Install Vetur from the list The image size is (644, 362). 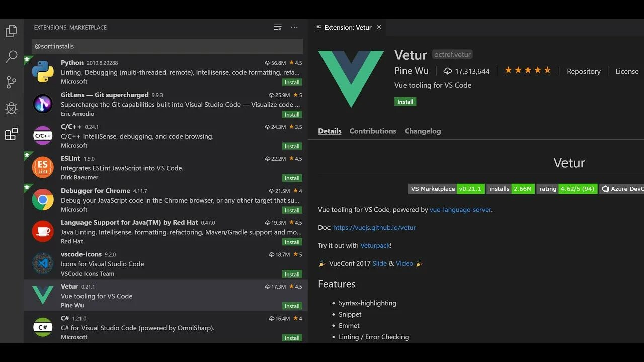[292, 306]
